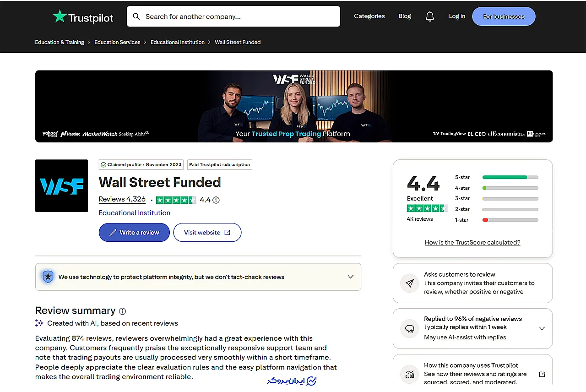Click 'Created with AI, based on recent reviews'
Viewport: 586px width, 392px height.
tap(113, 323)
